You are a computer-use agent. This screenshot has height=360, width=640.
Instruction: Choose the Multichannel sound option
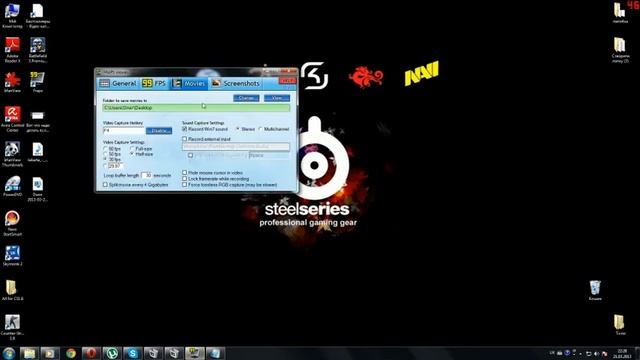[x=260, y=129]
